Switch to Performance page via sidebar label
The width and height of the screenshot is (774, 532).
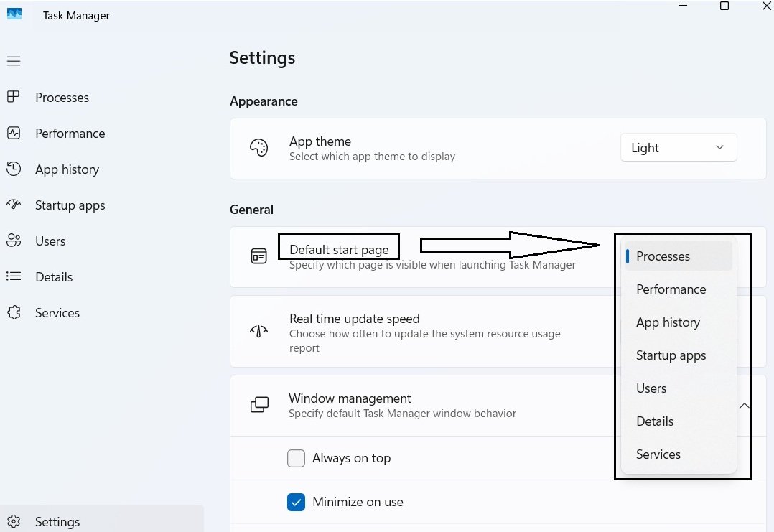click(70, 134)
